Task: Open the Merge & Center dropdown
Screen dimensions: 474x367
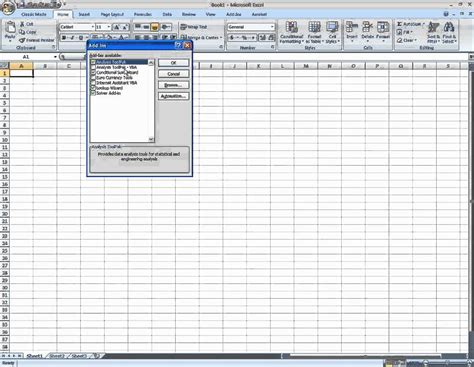Action: click(x=221, y=38)
